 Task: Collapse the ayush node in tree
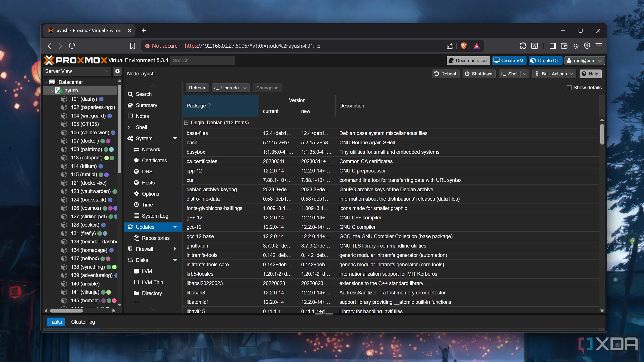tap(52, 90)
